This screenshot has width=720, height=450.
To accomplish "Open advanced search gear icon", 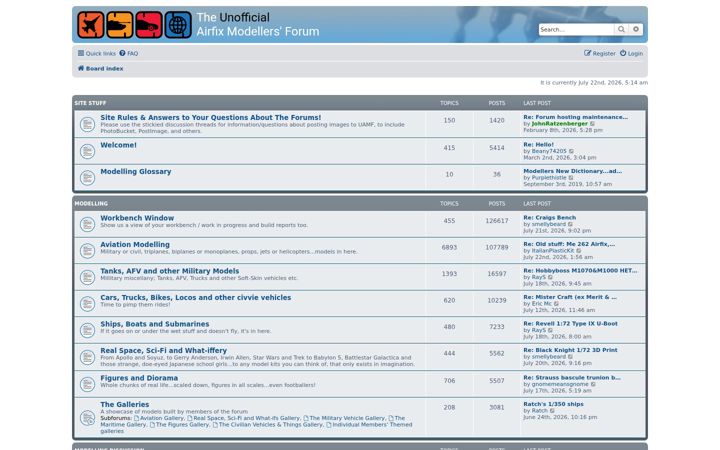I will tap(636, 29).
